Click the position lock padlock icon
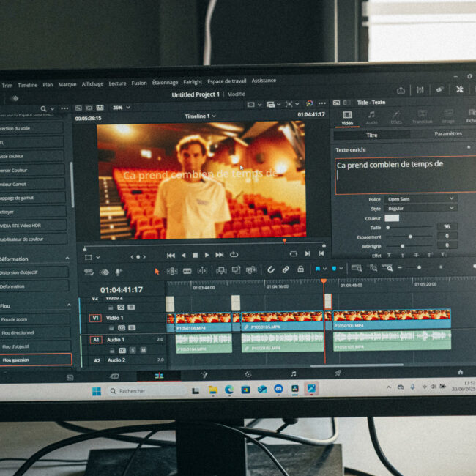476x476 pixels. pos(300,269)
